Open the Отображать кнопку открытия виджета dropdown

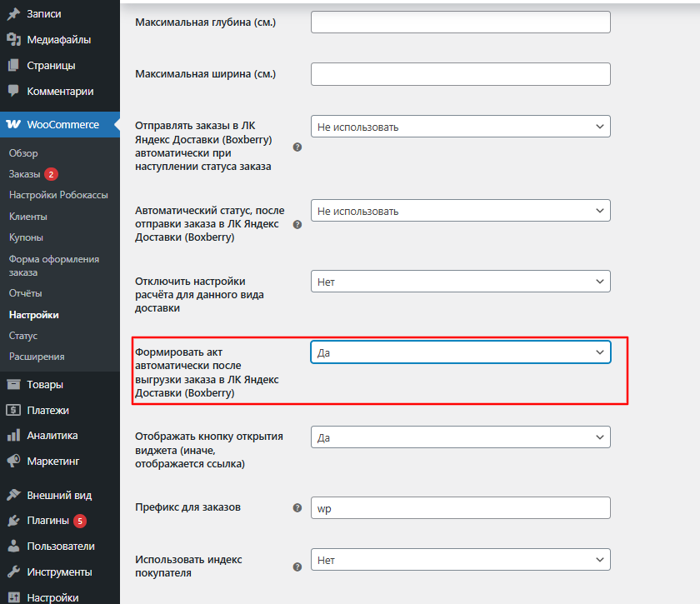[460, 437]
